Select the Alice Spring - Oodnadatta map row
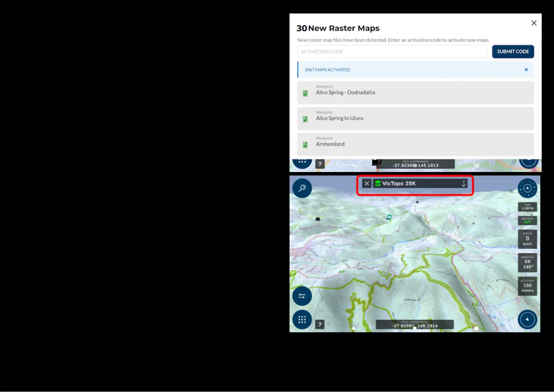Viewport: 554px width, 392px height. [x=415, y=93]
